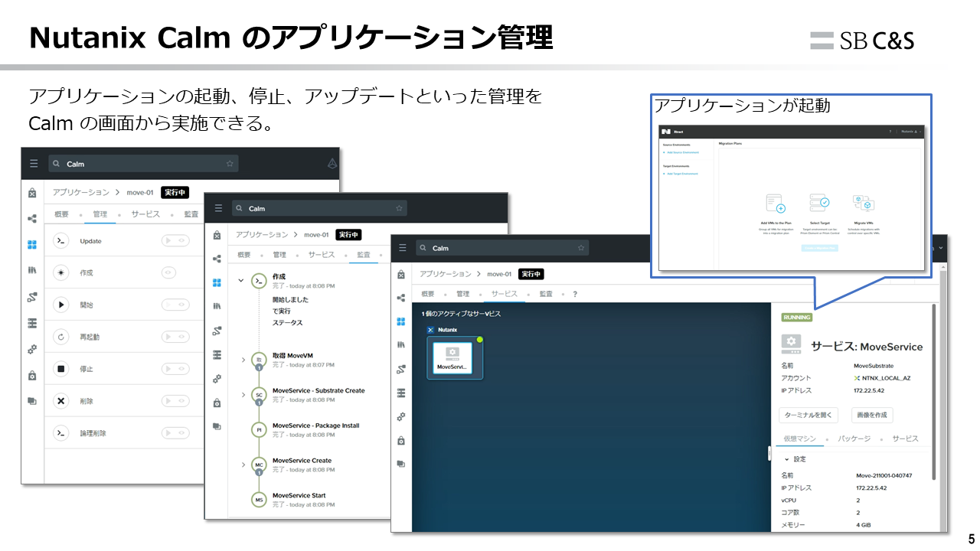980x551 pixels.
Task: Switch to the パッケージ tab in the service panel
Action: tap(854, 439)
